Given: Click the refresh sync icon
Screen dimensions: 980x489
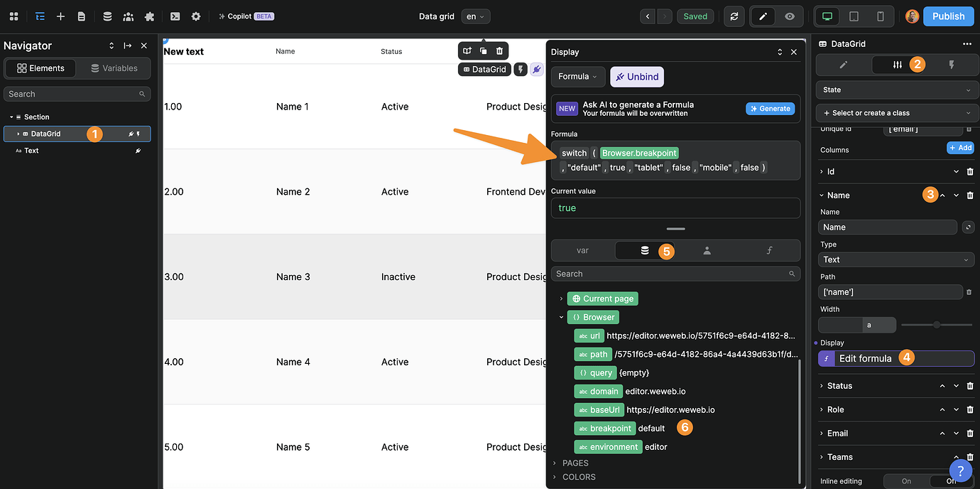Looking at the screenshot, I should pos(734,16).
